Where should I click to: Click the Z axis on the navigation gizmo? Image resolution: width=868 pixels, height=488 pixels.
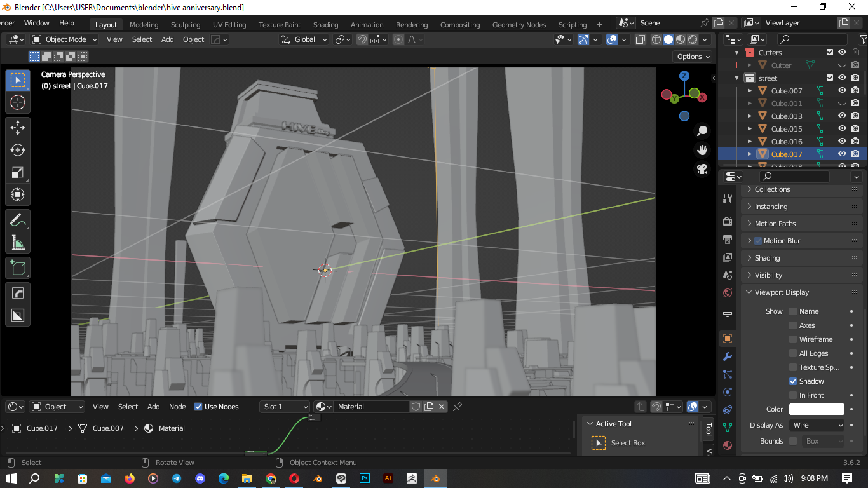[x=684, y=76]
